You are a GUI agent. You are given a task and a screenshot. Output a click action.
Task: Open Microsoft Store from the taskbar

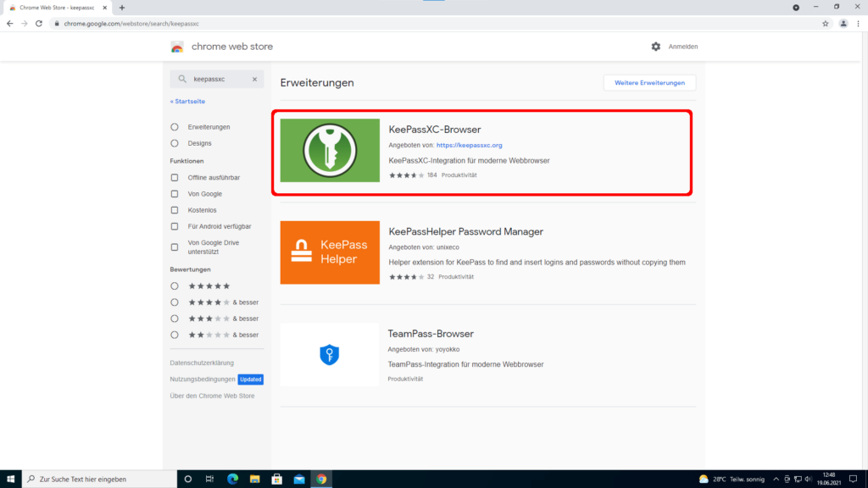(x=277, y=480)
